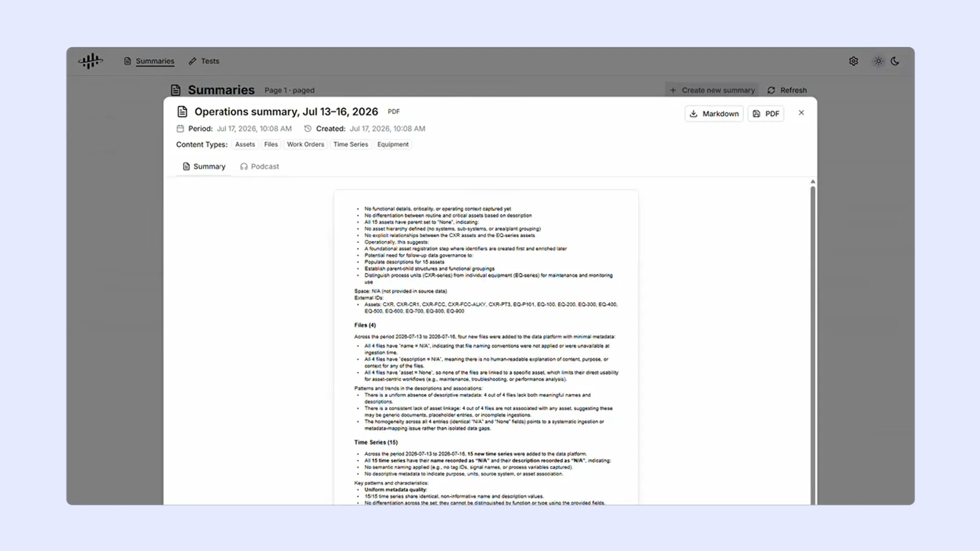980x551 pixels.
Task: Click the Time Series content tag
Action: pyautogui.click(x=351, y=144)
